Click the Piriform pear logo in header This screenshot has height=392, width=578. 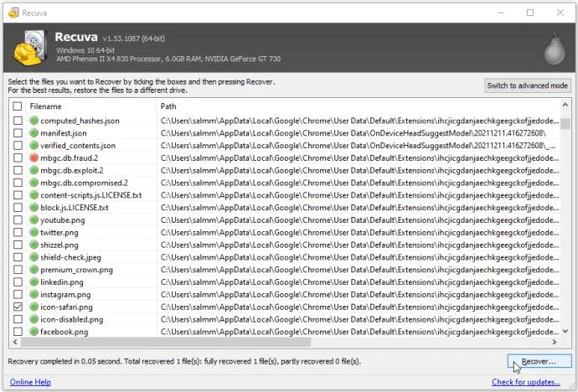[555, 49]
